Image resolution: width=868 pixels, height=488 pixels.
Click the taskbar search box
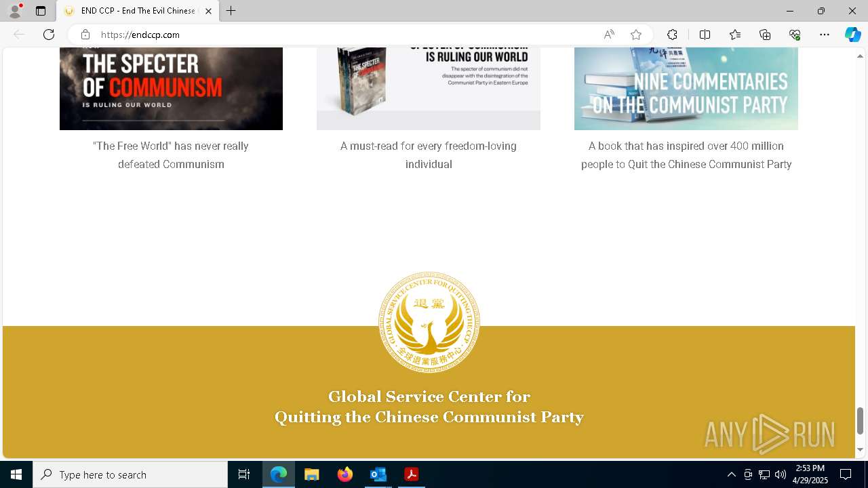(x=130, y=474)
